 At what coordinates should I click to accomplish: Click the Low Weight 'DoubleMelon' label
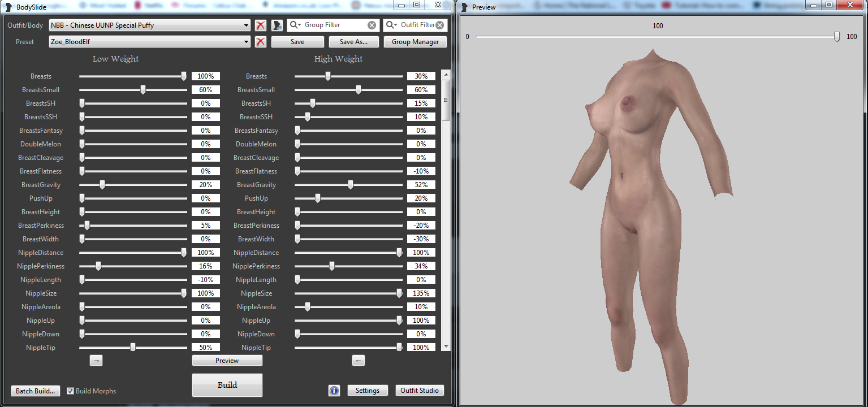click(41, 144)
